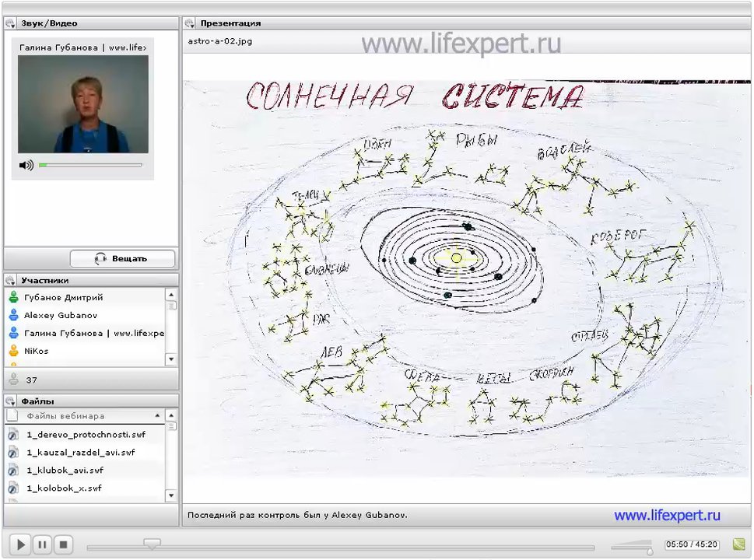This screenshot has width=754, height=560.
Task: Click the swf icon beside 1_derevo_protochnosti.swf
Action: tap(13, 435)
